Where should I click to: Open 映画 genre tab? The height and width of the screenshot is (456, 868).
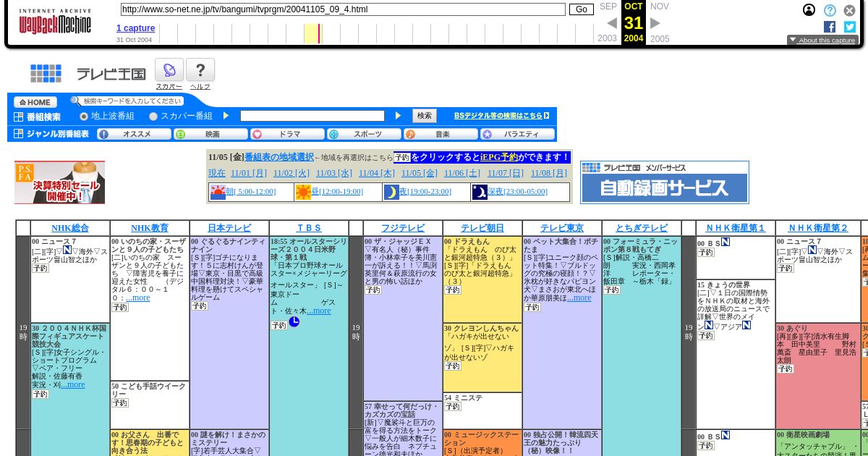click(211, 134)
